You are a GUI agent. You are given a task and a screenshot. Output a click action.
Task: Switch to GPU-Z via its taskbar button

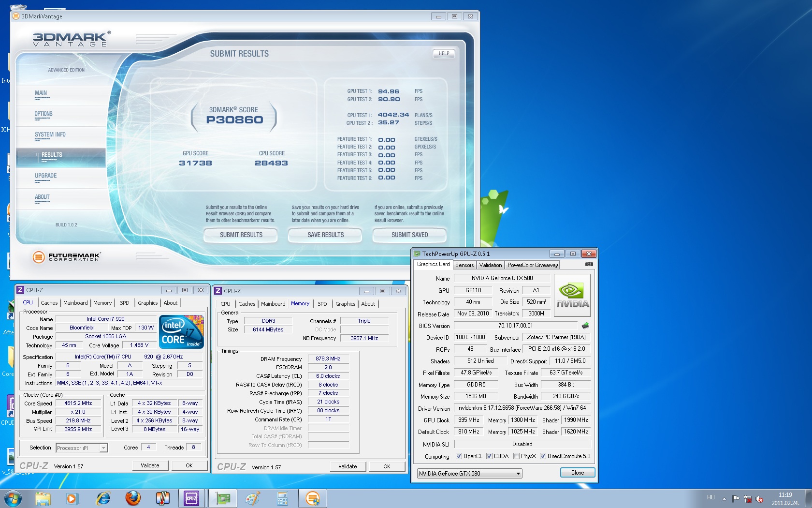tap(223, 498)
